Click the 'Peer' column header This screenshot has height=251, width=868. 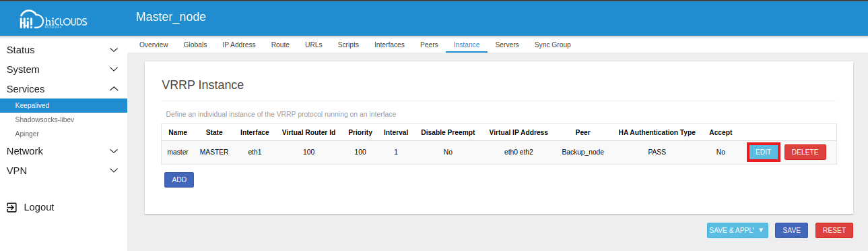coord(582,132)
